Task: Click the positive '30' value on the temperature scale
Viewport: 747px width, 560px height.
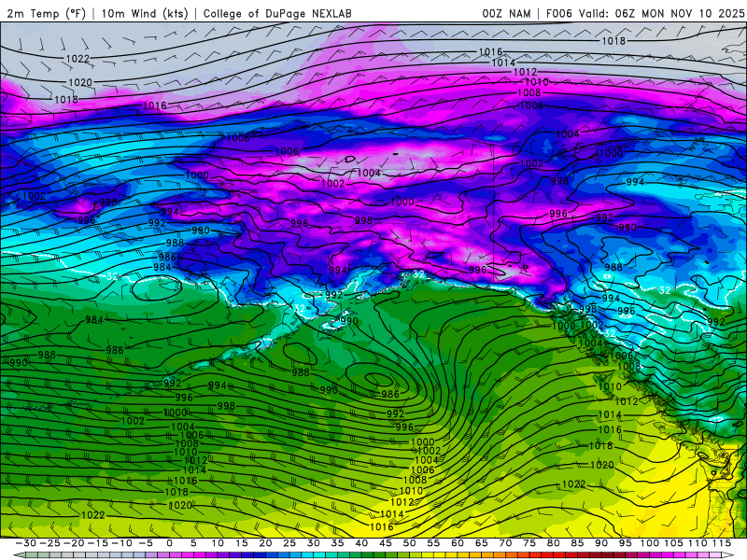Action: coord(313,543)
